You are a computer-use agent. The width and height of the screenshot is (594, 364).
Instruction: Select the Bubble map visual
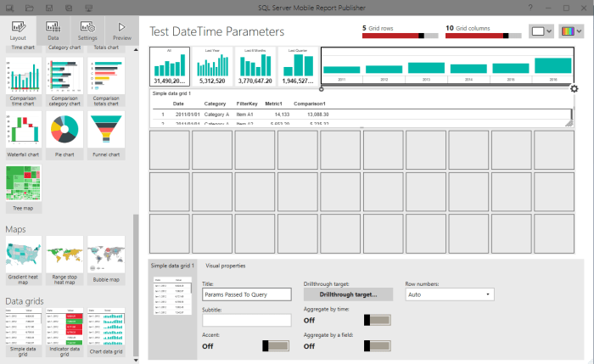[x=106, y=260]
